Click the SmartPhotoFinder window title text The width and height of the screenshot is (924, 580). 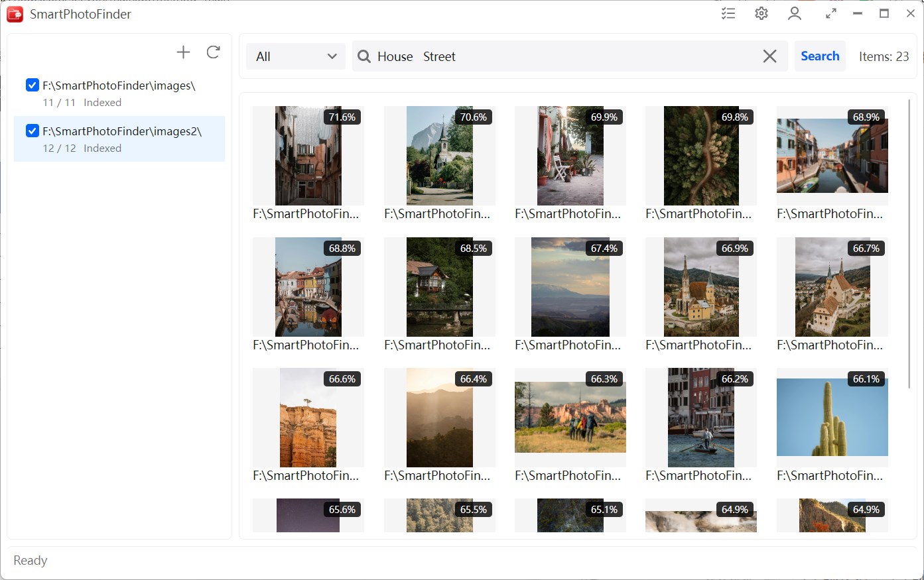coord(80,14)
